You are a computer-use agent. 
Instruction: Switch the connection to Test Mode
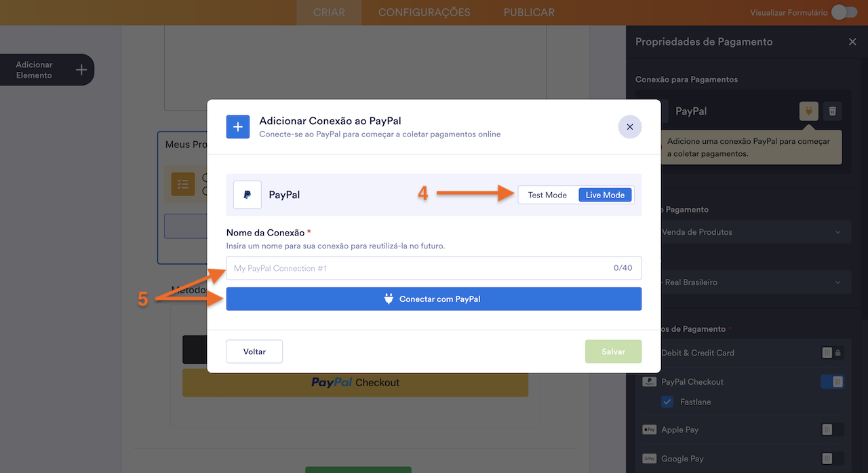[547, 195]
